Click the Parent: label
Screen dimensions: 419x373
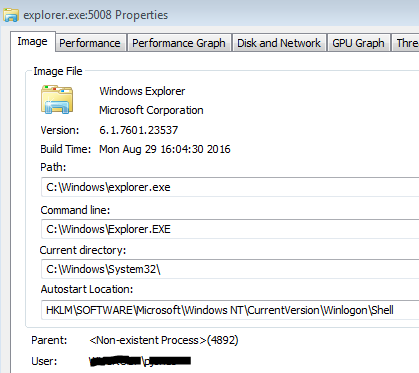pyautogui.click(x=49, y=340)
